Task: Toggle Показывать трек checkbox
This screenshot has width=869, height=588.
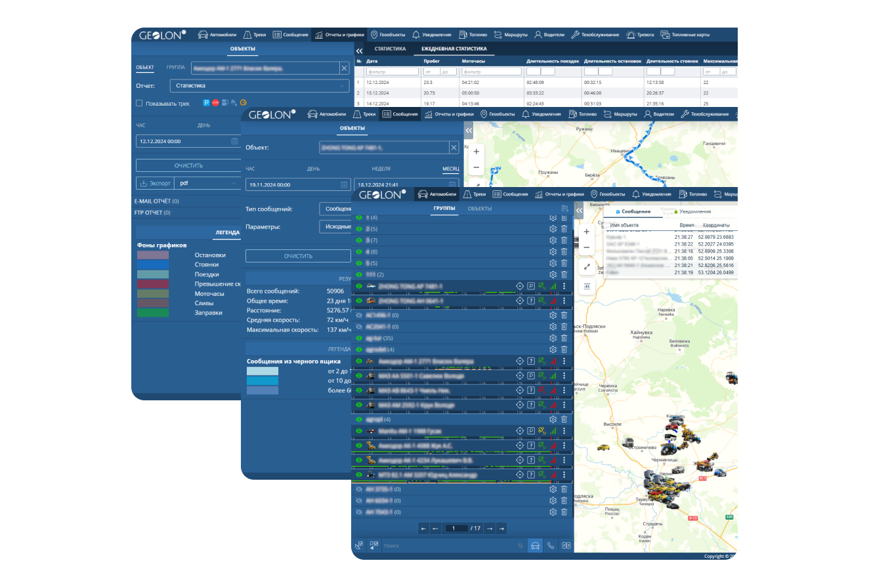Action: [x=139, y=103]
